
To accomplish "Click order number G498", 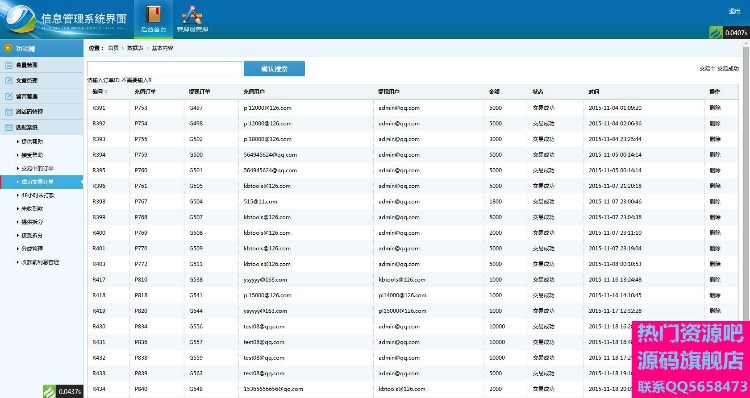I will point(196,123).
